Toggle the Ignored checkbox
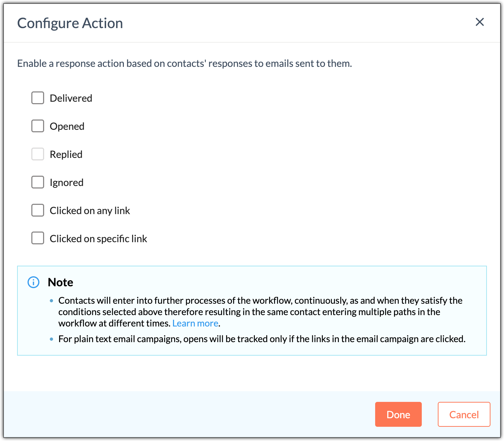The height and width of the screenshot is (441, 504). pos(38,182)
